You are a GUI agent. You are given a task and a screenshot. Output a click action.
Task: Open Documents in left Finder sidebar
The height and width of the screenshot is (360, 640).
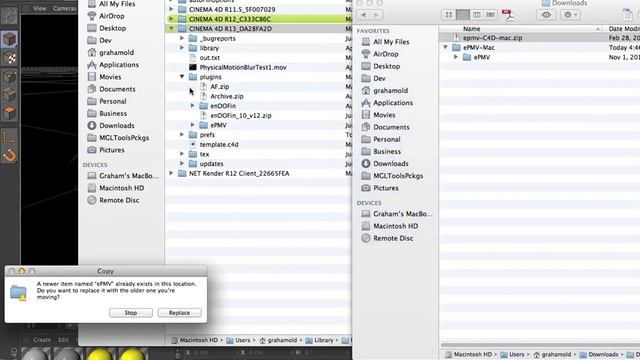pos(117,89)
